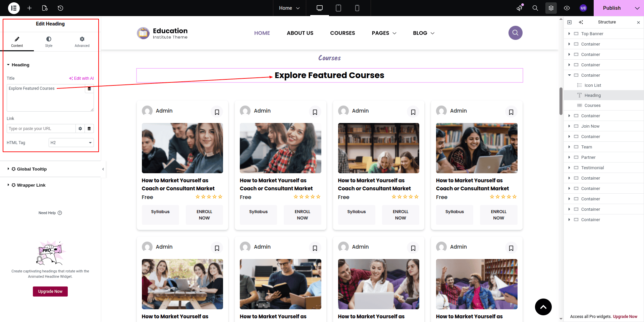644x322 pixels.
Task: Open the HTML Tag H2 dropdown
Action: pos(71,143)
